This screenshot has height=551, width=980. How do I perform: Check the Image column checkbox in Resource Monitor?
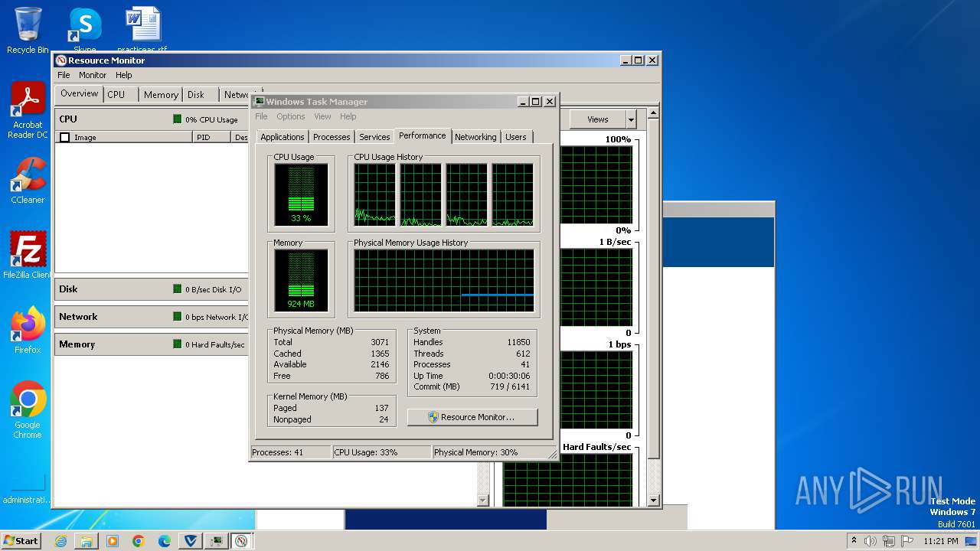click(65, 138)
